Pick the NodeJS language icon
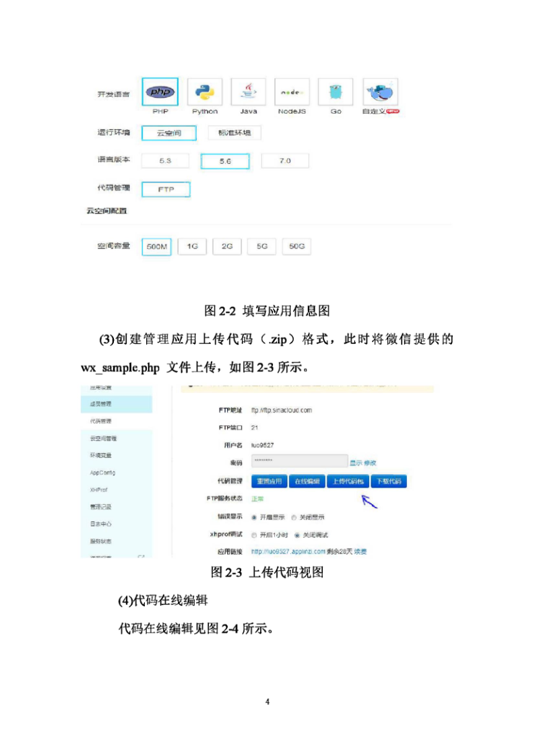This screenshot has height=756, width=535. point(292,92)
